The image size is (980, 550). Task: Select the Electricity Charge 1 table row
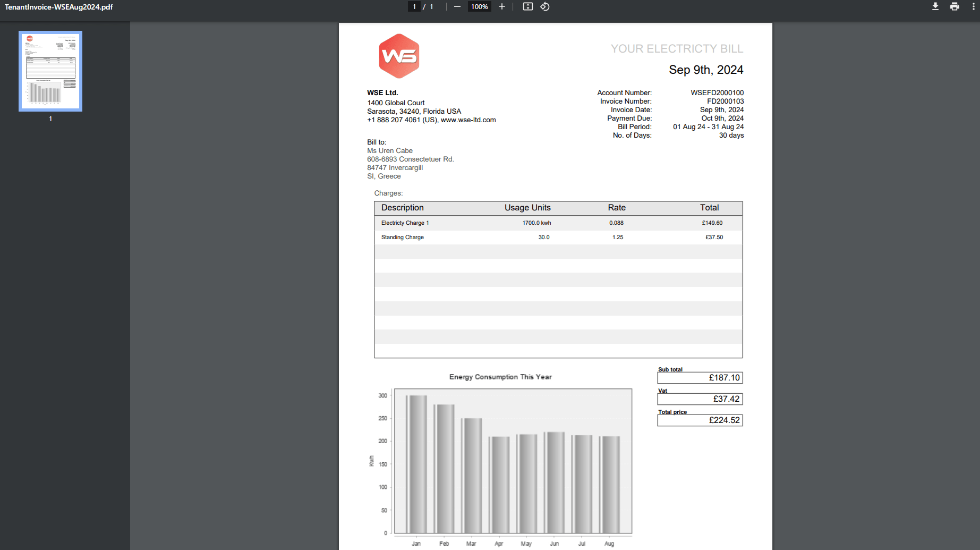pyautogui.click(x=558, y=223)
